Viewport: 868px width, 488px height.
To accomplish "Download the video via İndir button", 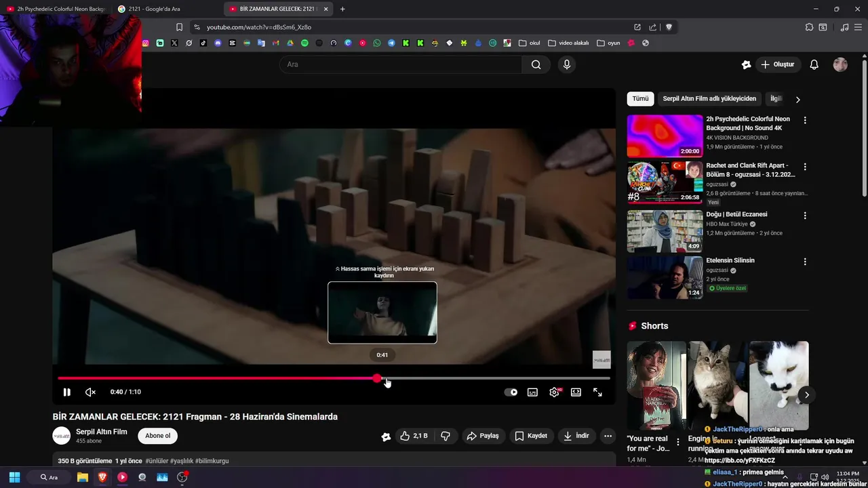I will coord(576,436).
